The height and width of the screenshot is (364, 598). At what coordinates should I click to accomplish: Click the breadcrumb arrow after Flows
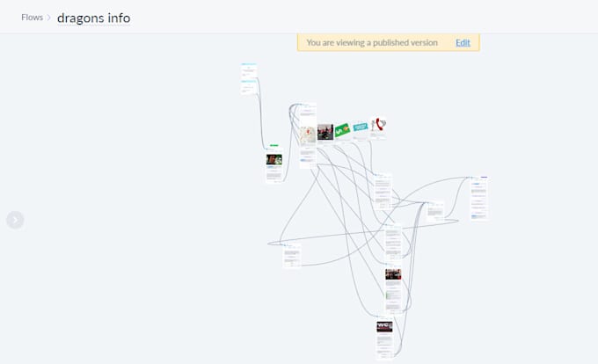pos(49,18)
